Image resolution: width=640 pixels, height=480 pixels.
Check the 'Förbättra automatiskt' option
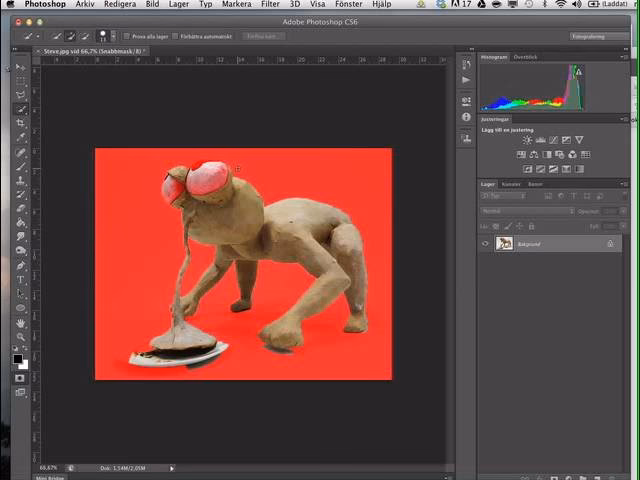(x=176, y=36)
